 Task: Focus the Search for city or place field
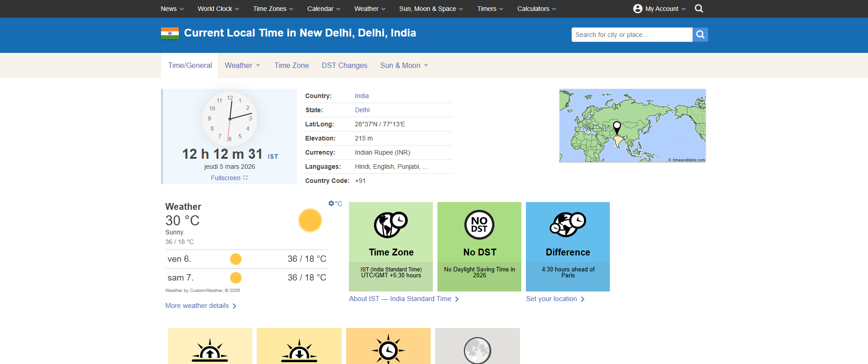tap(632, 35)
